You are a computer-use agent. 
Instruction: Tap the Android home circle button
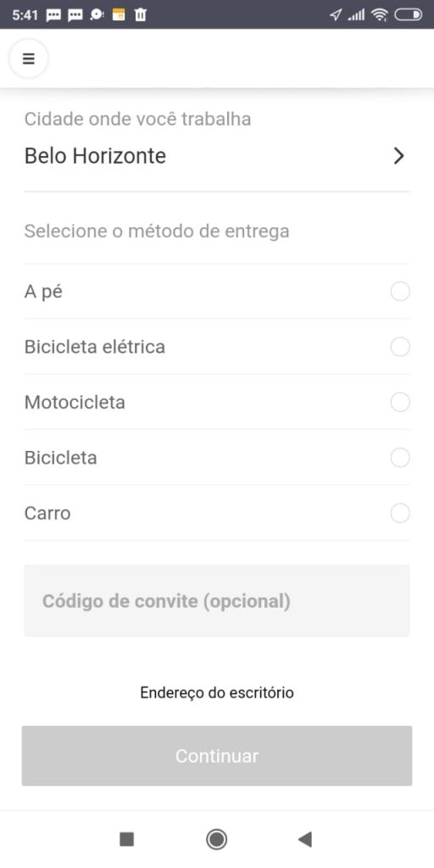[216, 839]
